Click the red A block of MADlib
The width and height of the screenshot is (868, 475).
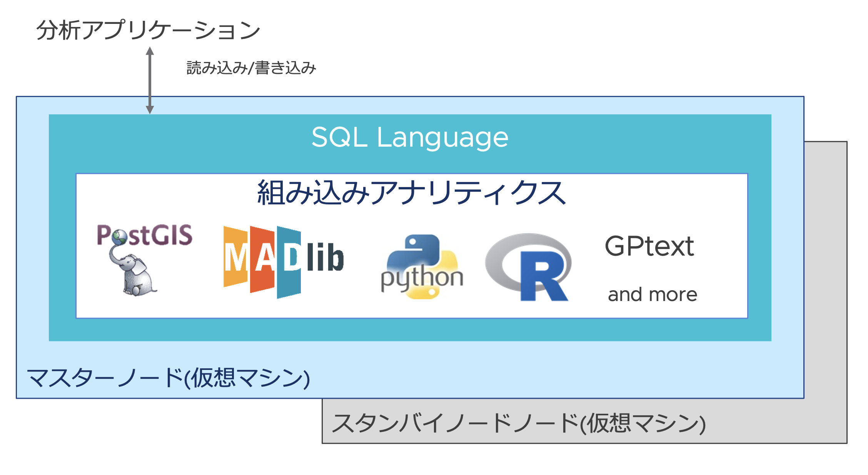pyautogui.click(x=262, y=259)
